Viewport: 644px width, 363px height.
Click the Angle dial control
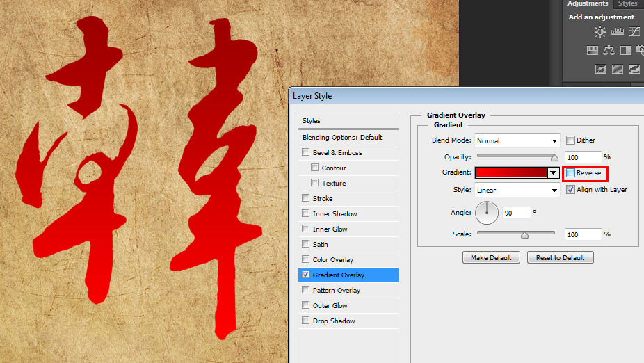tap(487, 213)
